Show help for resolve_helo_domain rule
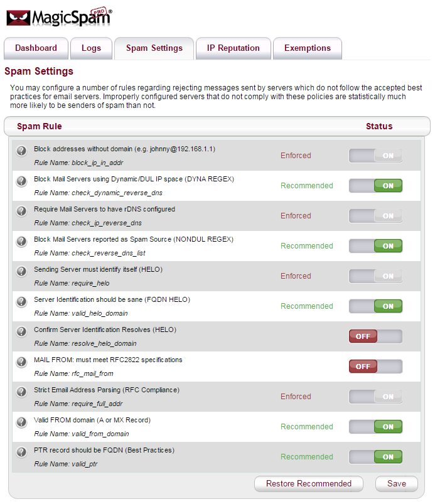 pos(21,331)
